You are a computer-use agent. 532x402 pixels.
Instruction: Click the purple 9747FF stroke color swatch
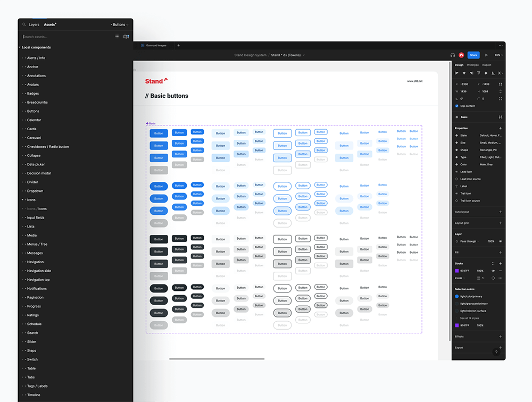point(456,271)
